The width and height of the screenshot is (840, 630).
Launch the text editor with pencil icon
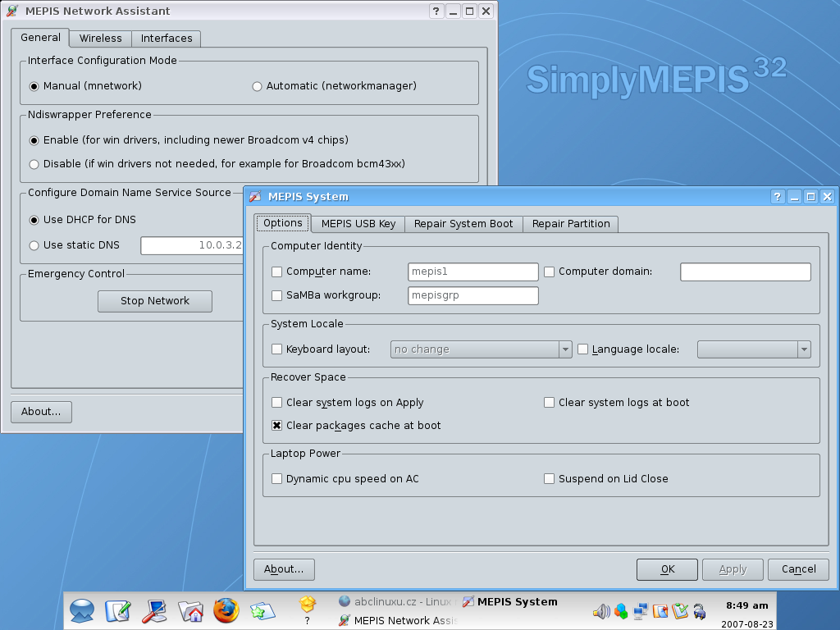118,610
